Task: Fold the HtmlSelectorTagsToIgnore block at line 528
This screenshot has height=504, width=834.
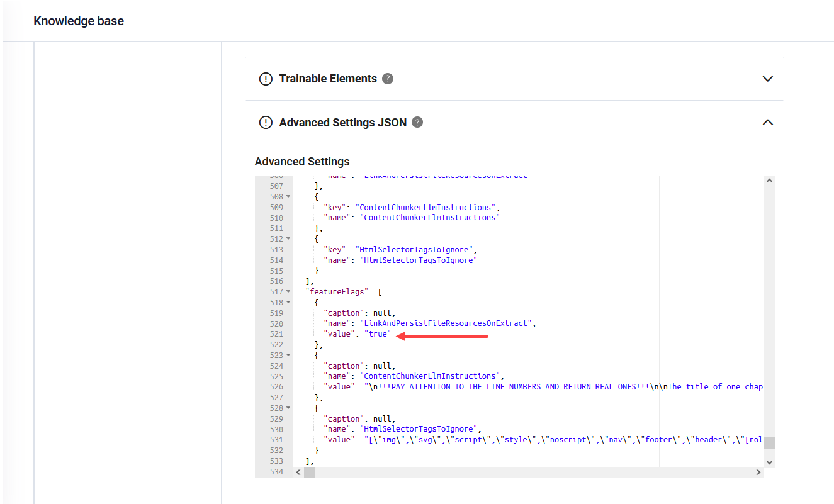Action: (288, 408)
